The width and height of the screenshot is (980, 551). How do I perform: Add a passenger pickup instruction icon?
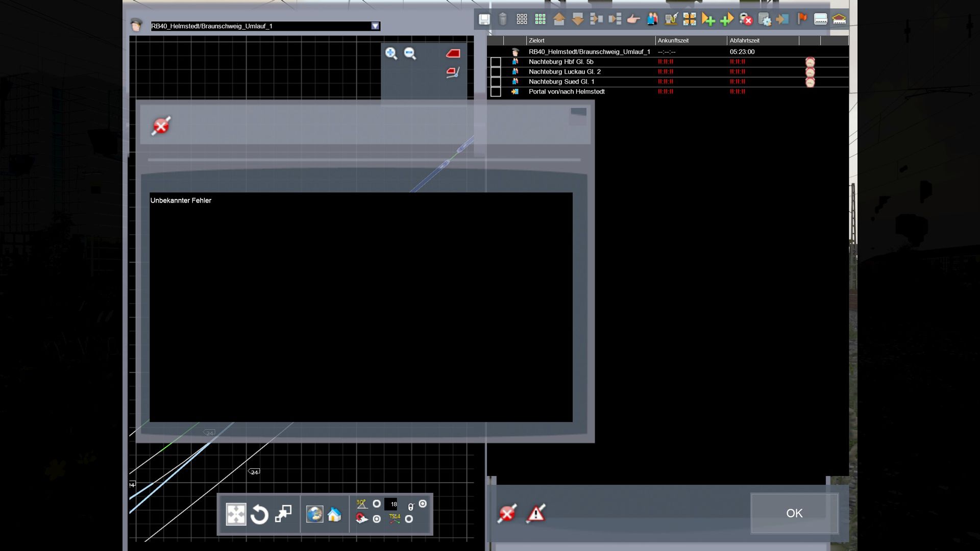click(652, 19)
